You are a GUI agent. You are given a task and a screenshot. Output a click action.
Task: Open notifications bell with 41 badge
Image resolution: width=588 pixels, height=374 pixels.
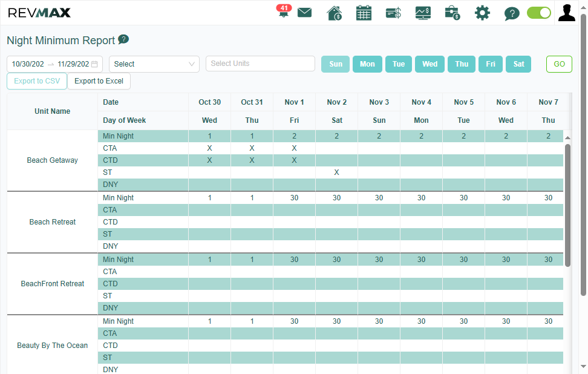(x=284, y=11)
